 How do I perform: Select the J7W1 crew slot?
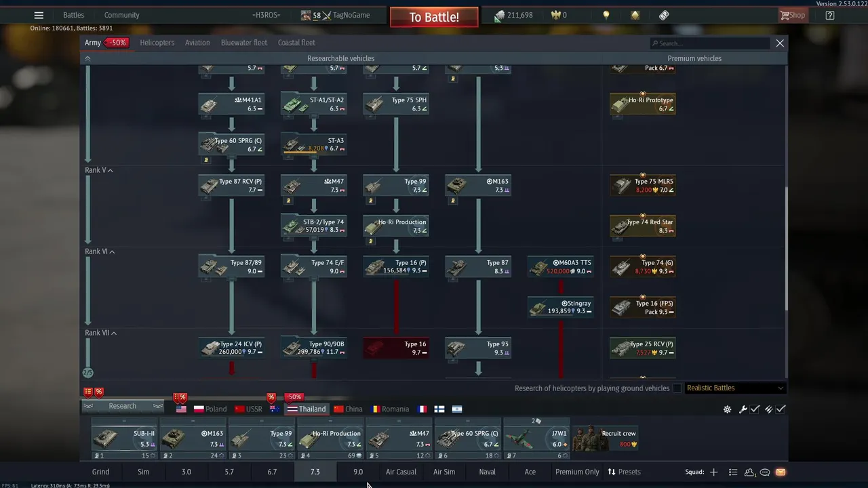(x=536, y=439)
